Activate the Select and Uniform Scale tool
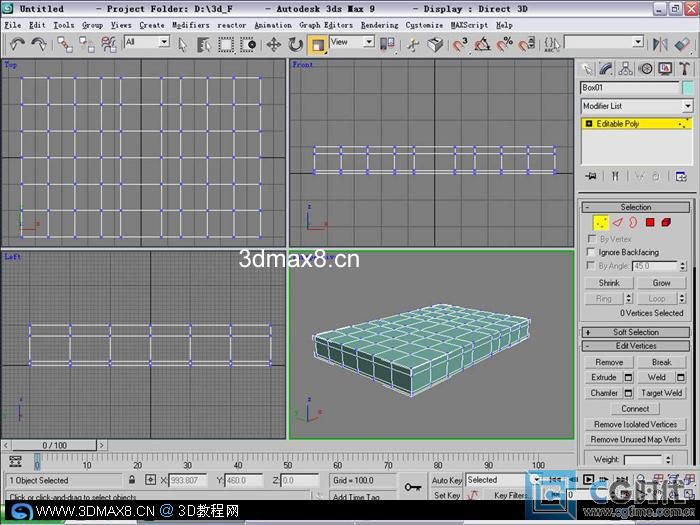 317,45
